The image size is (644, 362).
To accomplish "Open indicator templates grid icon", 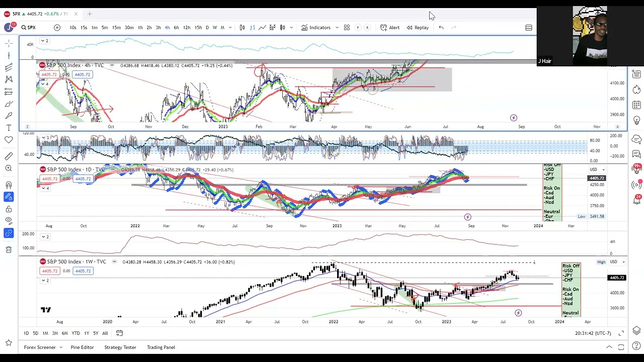I will 347,28.
